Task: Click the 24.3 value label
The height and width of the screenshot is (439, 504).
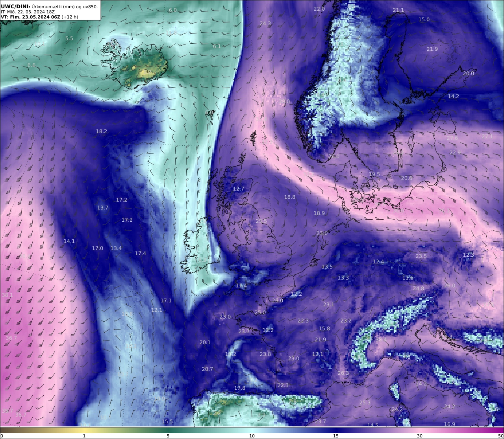Action: click(265, 23)
